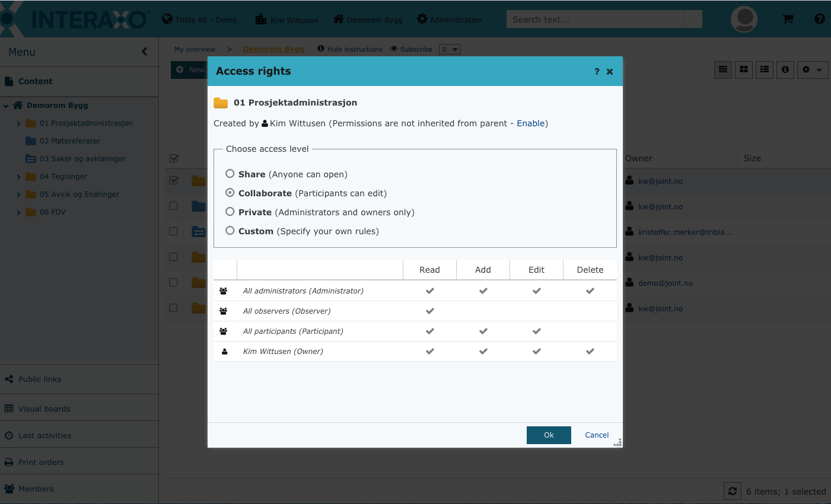The width and height of the screenshot is (831, 504).
Task: Open the gear settings dropdown
Action: point(812,70)
